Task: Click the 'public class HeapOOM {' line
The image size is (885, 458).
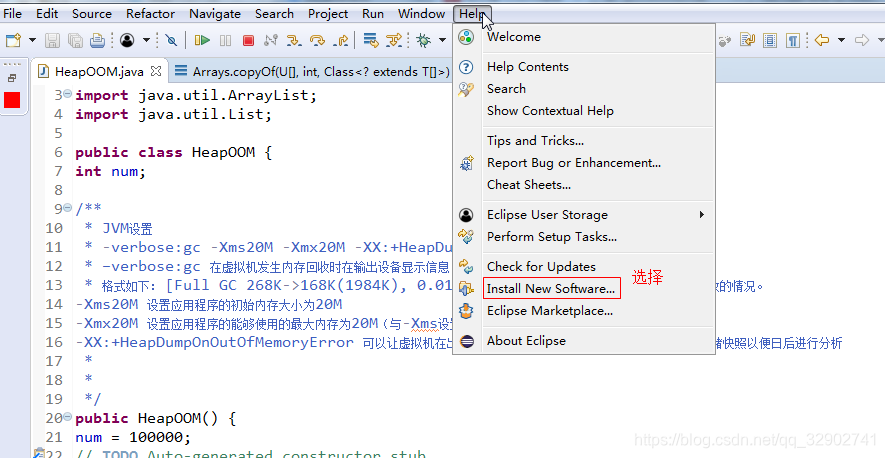Action: [173, 152]
